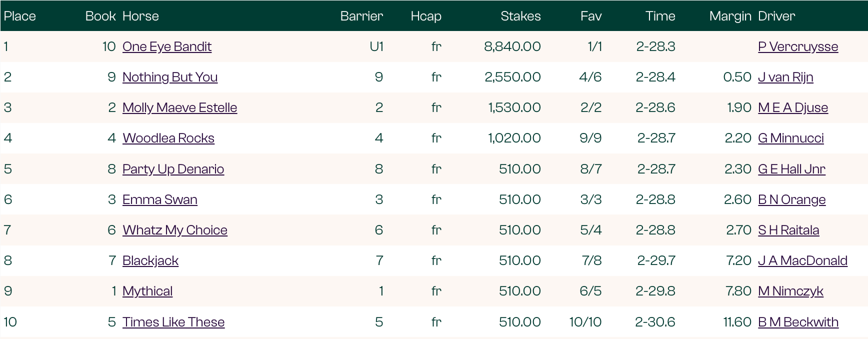Click the Stakes column header

(520, 16)
